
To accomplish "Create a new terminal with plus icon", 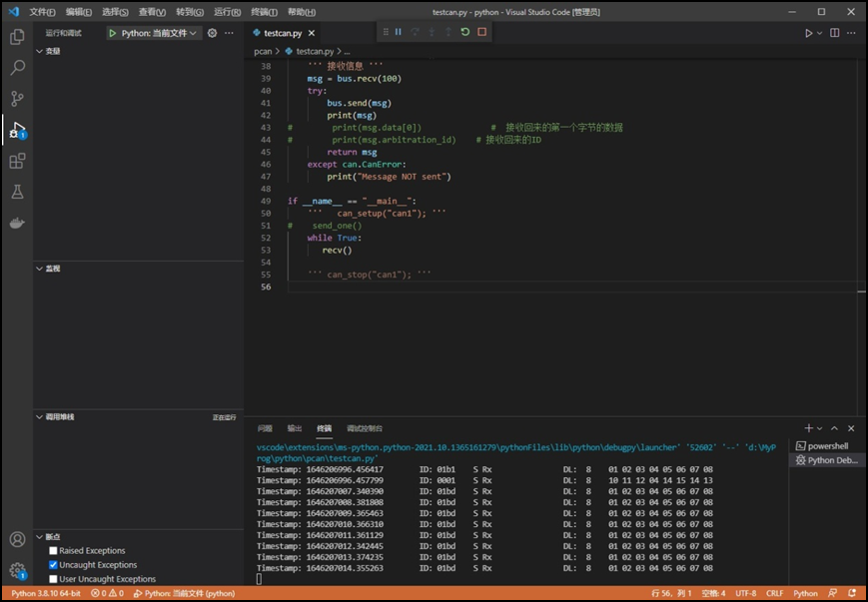I will [x=809, y=428].
